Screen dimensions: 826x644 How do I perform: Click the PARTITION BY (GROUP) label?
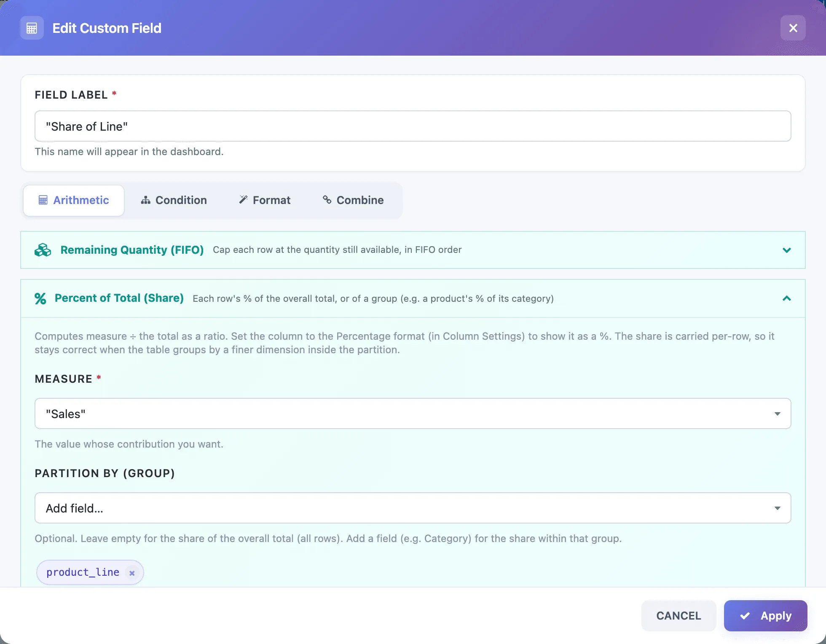[105, 473]
